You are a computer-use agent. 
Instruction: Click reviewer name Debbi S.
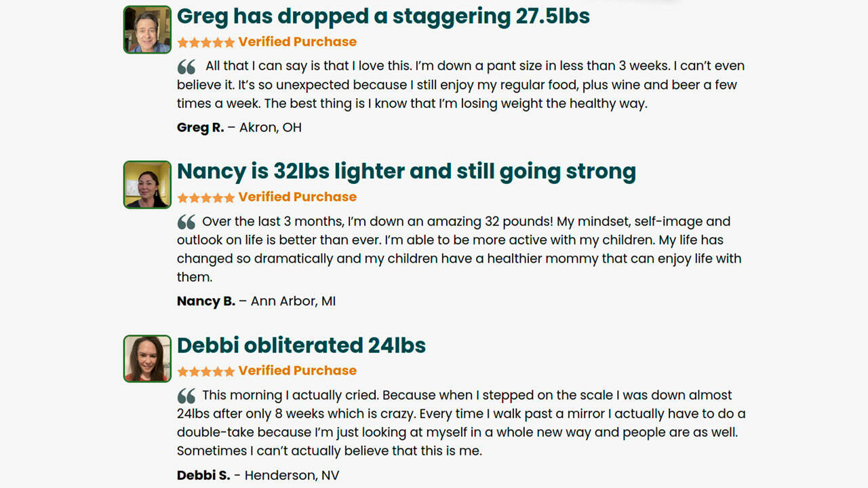203,475
